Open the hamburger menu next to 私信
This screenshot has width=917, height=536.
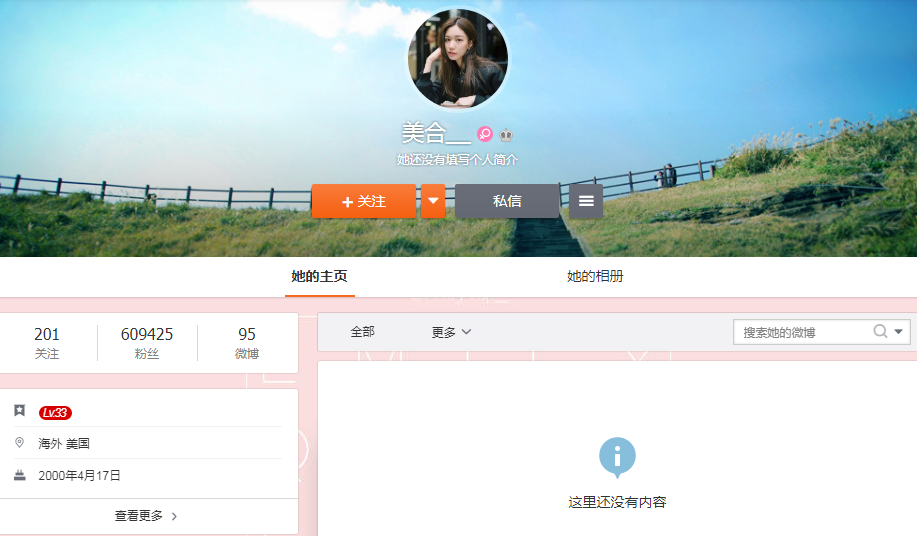586,201
